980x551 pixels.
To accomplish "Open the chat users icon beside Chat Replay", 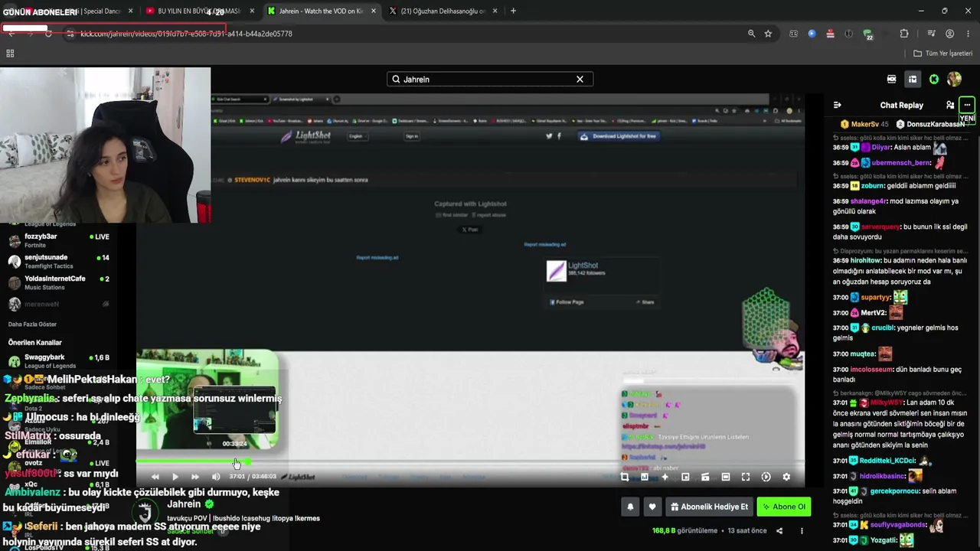I will tap(950, 105).
